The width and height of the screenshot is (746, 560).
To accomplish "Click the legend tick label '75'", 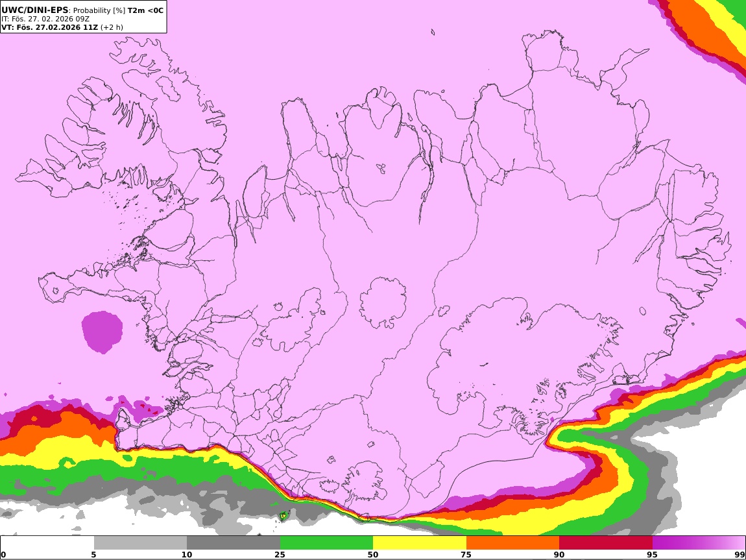I will tap(466, 554).
